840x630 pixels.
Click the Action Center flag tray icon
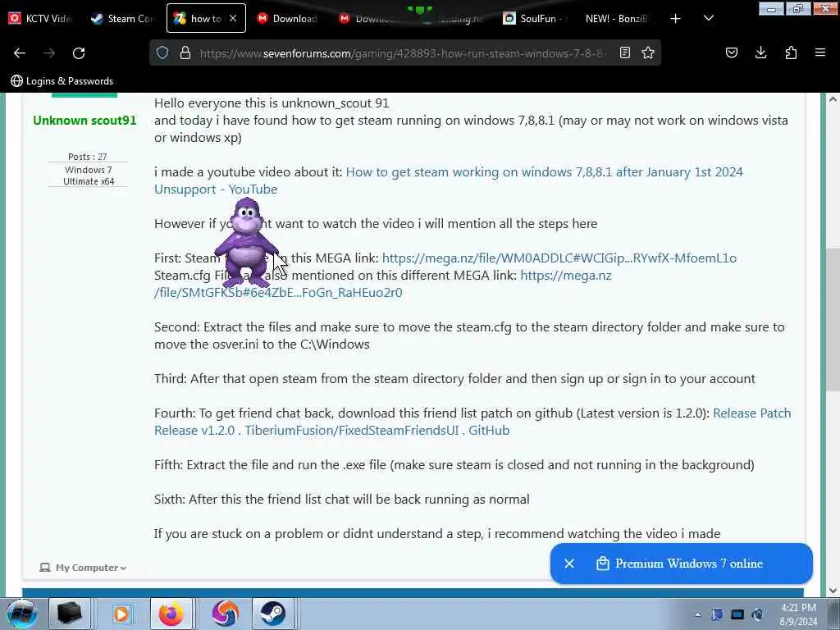tap(717, 614)
